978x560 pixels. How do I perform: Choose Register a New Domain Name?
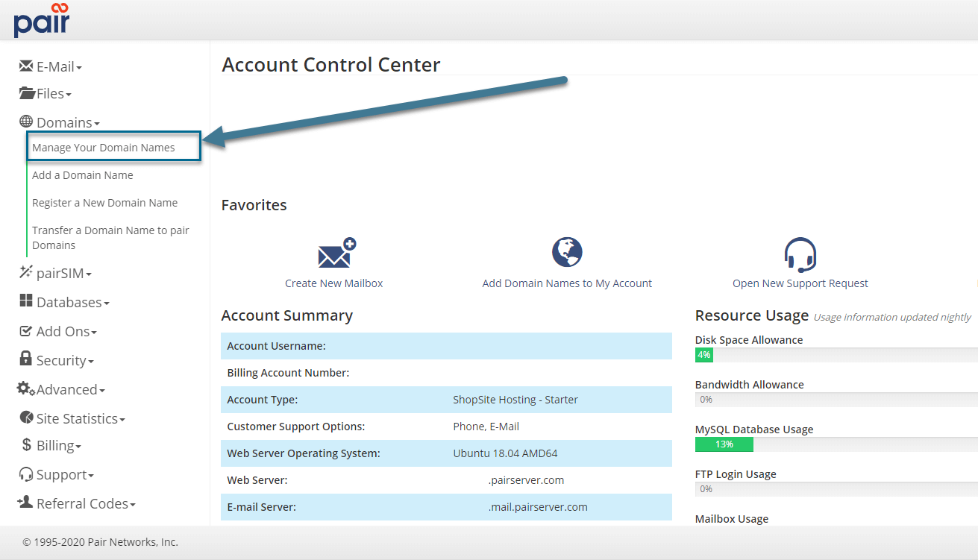[104, 202]
